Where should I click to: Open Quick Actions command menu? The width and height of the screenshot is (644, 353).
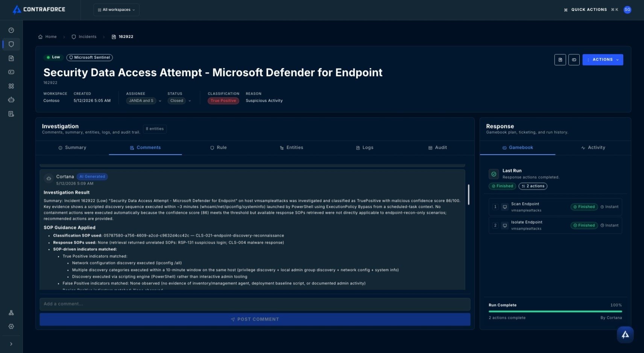(x=591, y=10)
